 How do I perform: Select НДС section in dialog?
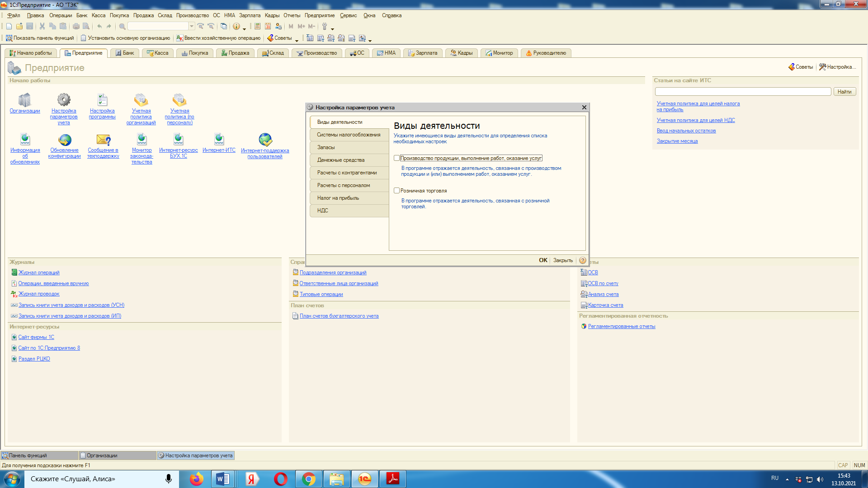349,211
